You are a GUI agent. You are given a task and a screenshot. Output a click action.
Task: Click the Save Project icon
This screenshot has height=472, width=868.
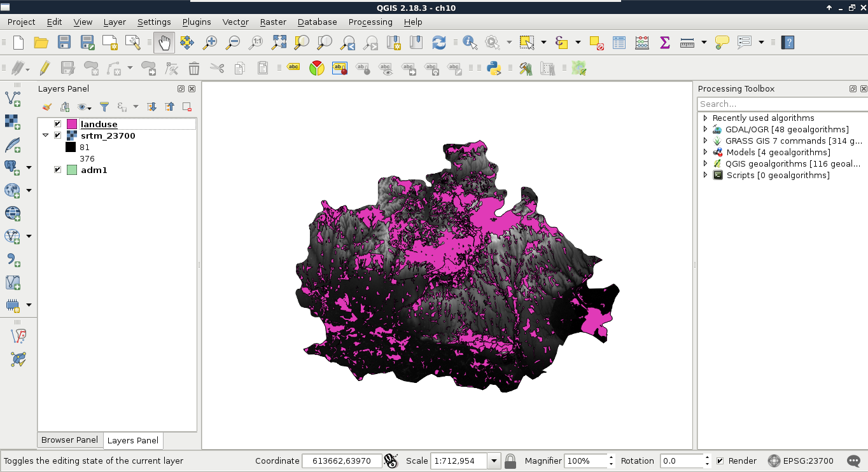(64, 43)
